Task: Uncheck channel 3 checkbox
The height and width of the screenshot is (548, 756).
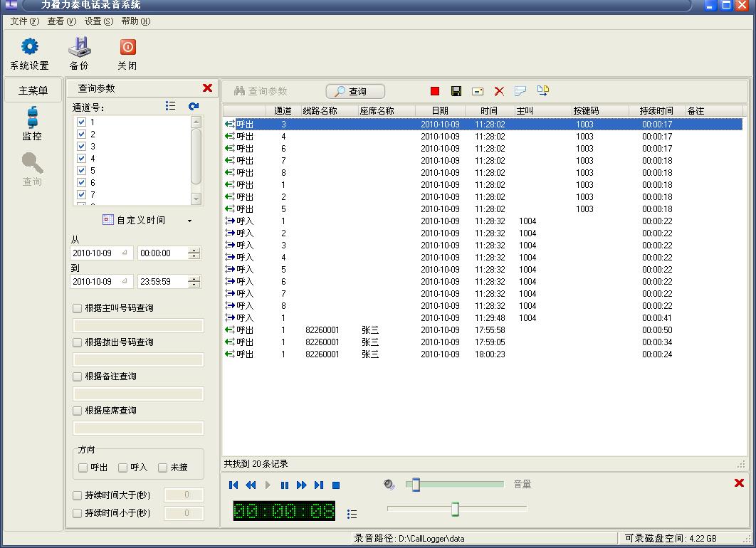Action: (81, 147)
